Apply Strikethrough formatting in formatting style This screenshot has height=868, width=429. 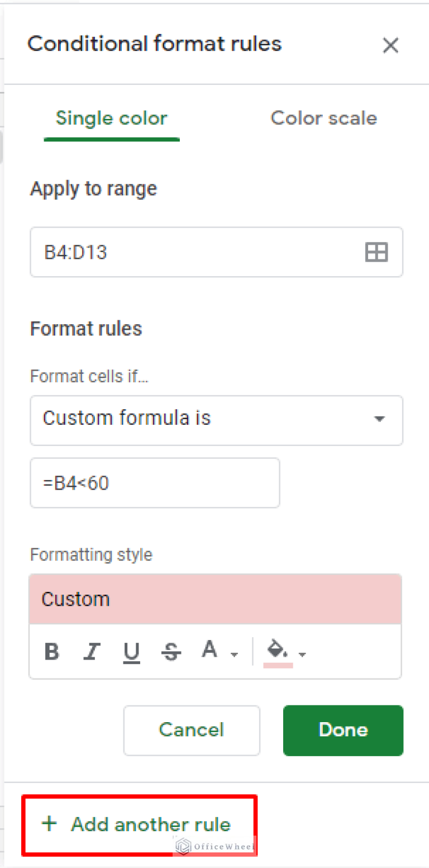(170, 651)
